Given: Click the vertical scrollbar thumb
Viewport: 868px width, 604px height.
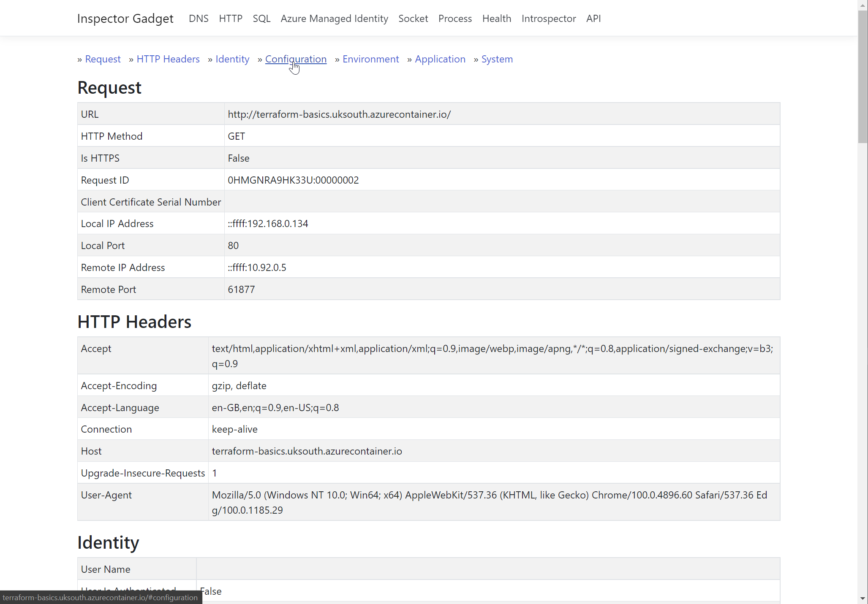Looking at the screenshot, I should [863, 76].
